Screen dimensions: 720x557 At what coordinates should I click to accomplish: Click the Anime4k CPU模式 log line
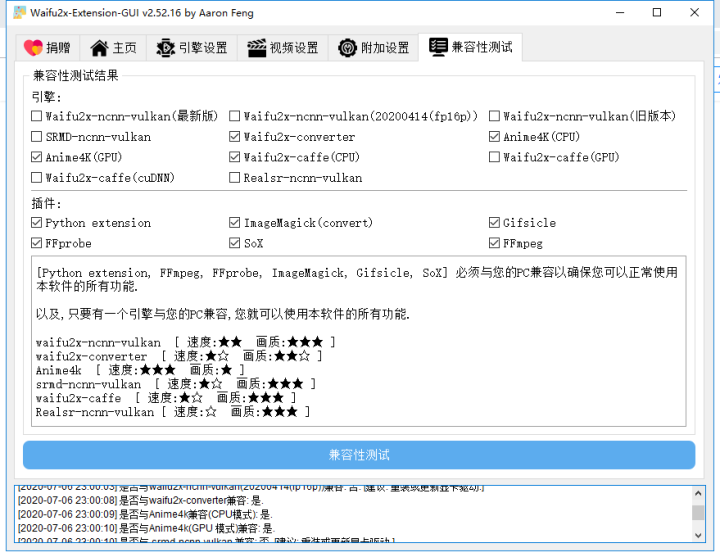tap(145, 514)
